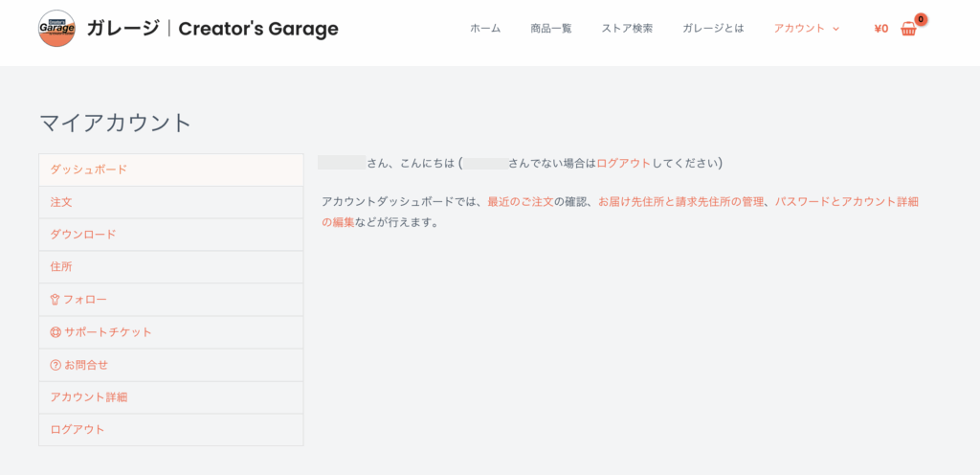Go to 商品一覧 in the navigation
Image resolution: width=980 pixels, height=475 pixels.
click(x=551, y=29)
